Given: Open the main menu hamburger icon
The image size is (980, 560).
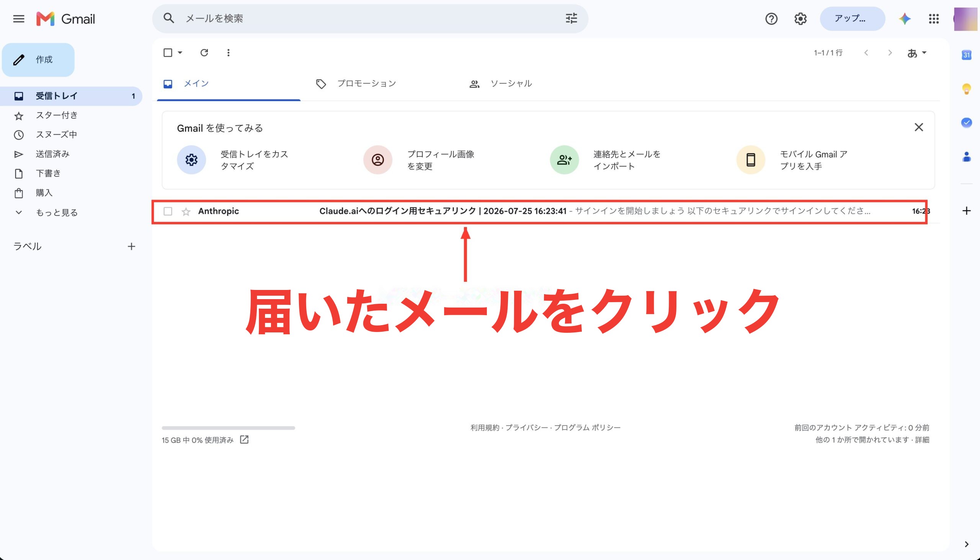Looking at the screenshot, I should [18, 18].
